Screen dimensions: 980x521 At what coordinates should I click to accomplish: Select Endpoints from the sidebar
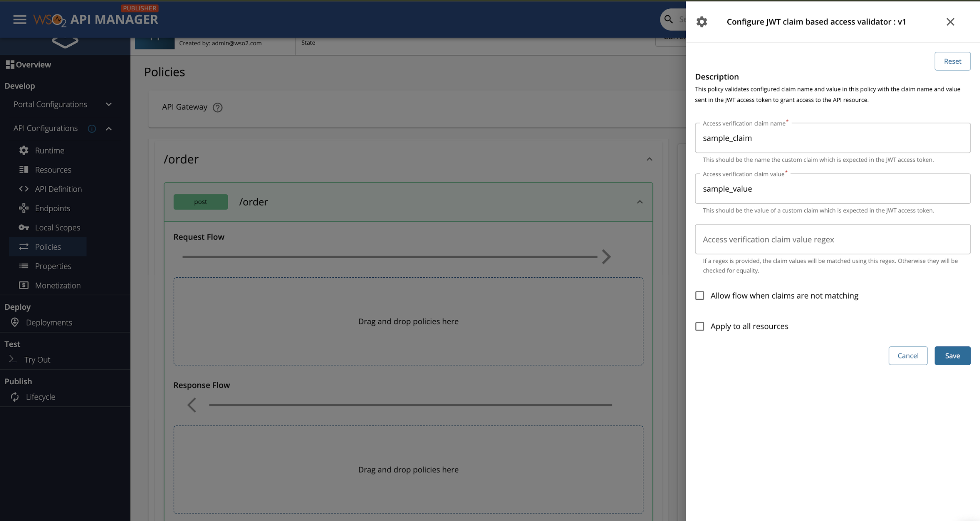tap(52, 208)
